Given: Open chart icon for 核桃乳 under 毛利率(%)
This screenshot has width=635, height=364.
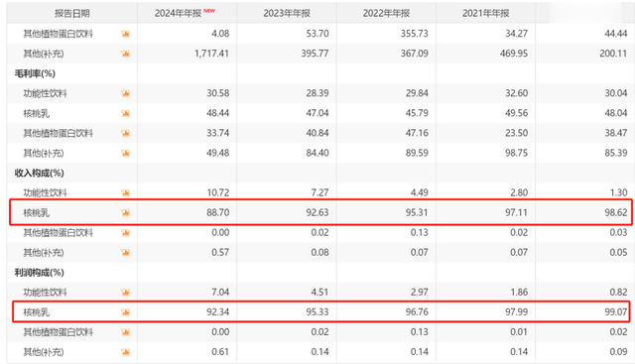Looking at the screenshot, I should (x=126, y=113).
